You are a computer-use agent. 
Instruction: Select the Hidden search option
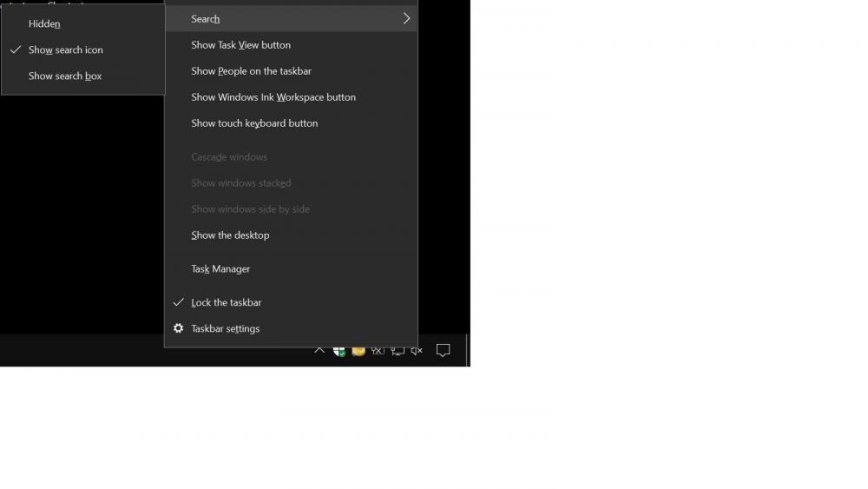click(83, 23)
